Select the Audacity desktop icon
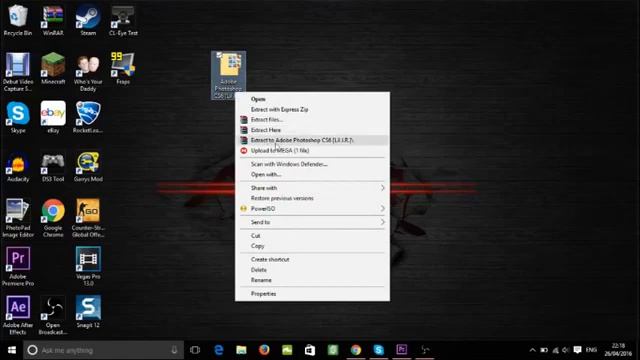This screenshot has height=360, width=640. (18, 166)
